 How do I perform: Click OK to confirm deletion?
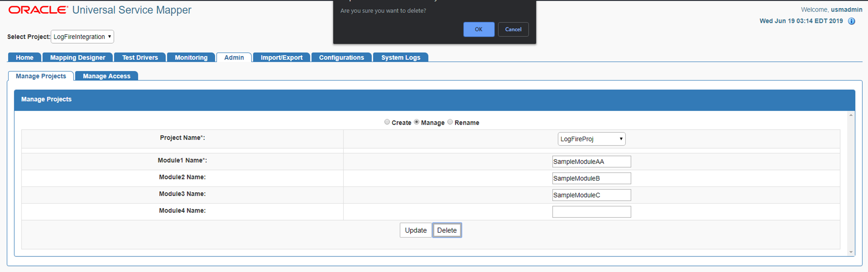(478, 29)
